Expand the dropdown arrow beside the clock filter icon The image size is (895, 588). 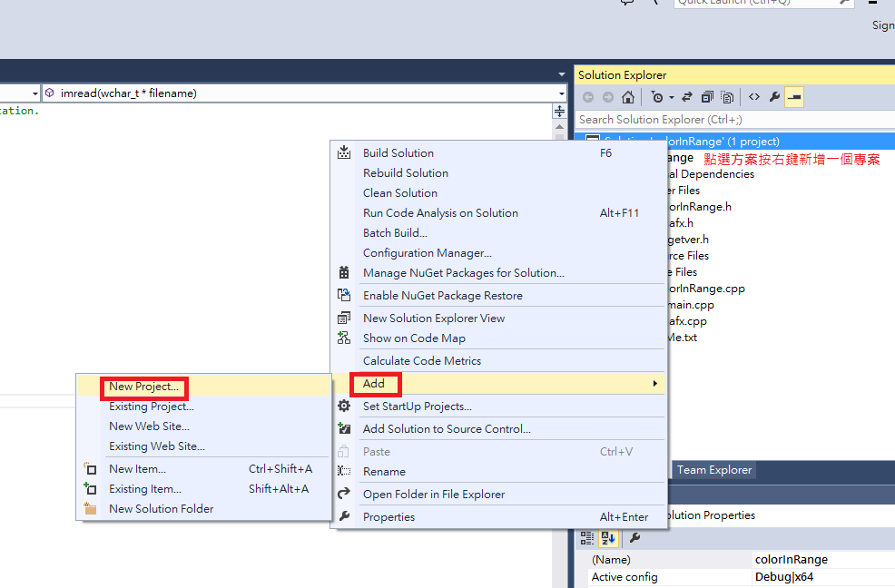pyautogui.click(x=672, y=98)
